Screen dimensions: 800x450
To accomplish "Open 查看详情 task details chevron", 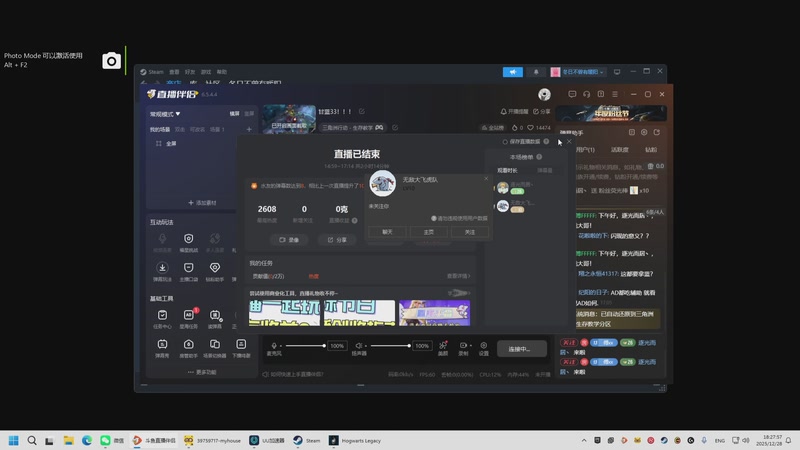I will click(459, 276).
